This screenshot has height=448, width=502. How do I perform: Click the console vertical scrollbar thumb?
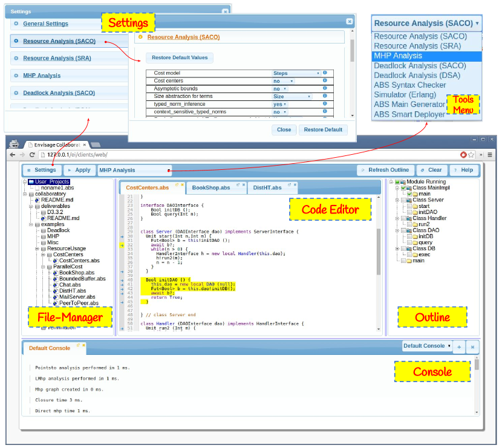477,364
